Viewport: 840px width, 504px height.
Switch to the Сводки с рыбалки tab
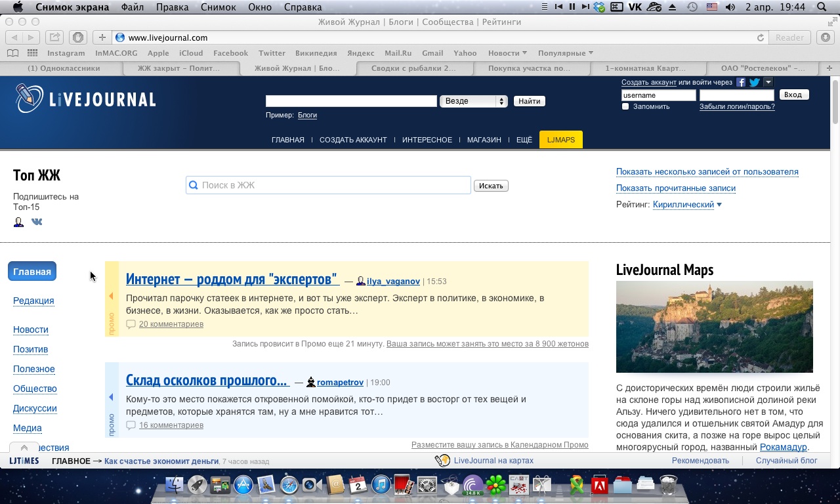(414, 68)
